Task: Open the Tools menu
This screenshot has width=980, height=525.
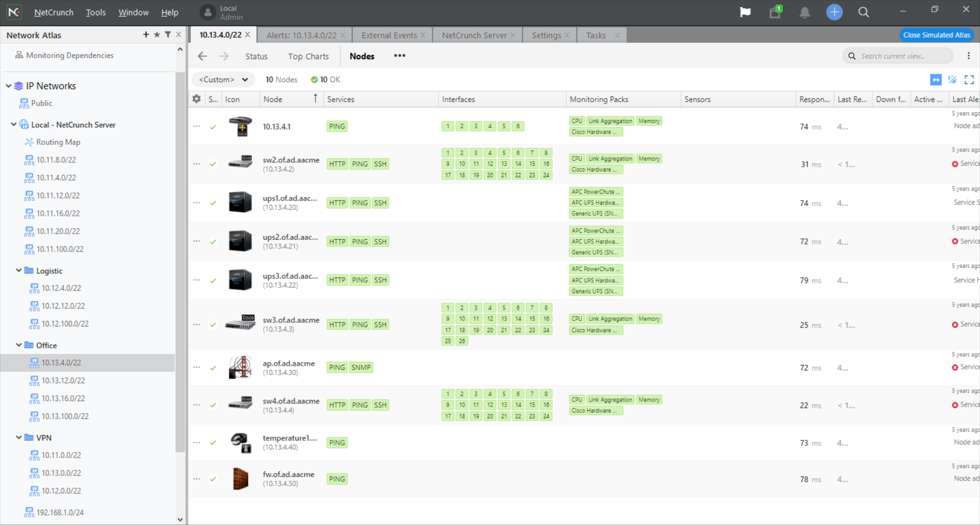Action: coord(95,12)
